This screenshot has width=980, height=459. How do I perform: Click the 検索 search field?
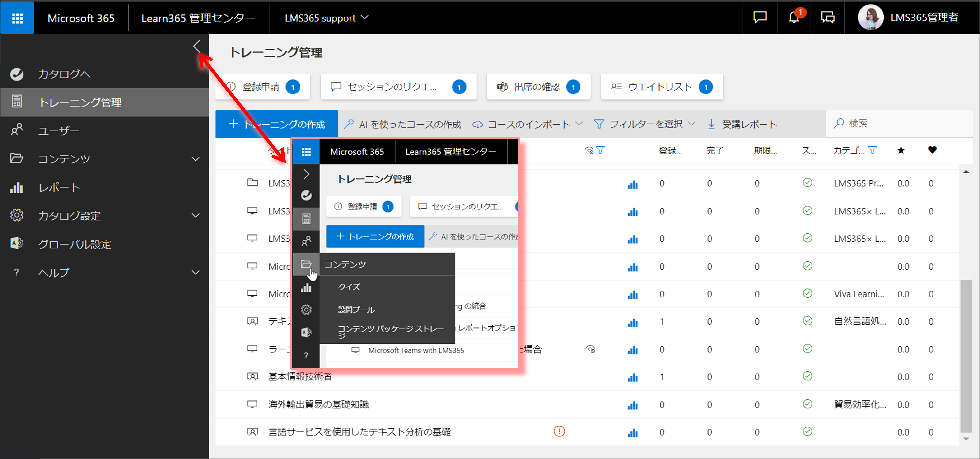899,124
